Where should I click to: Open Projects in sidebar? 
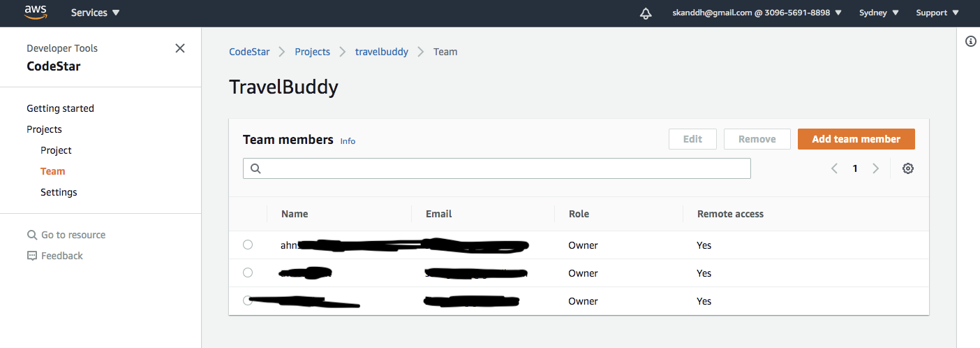[44, 129]
